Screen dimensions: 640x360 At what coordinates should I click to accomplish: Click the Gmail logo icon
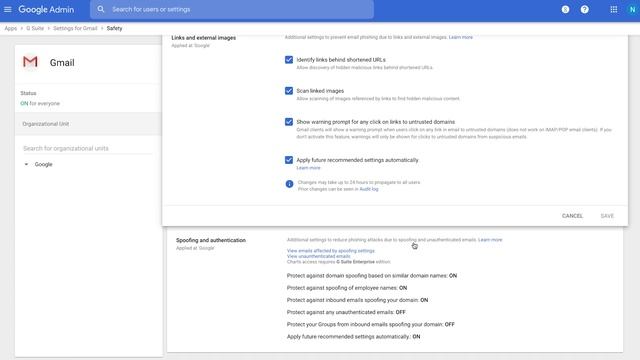click(30, 62)
